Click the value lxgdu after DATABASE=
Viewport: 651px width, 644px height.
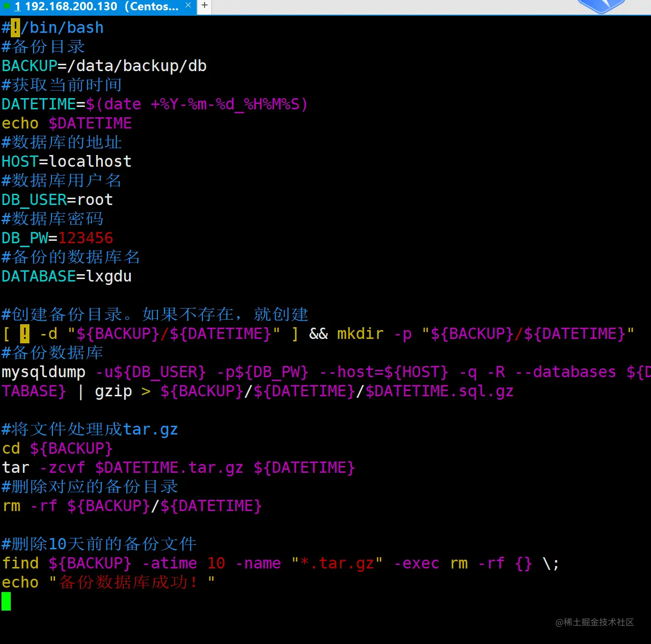(109, 276)
